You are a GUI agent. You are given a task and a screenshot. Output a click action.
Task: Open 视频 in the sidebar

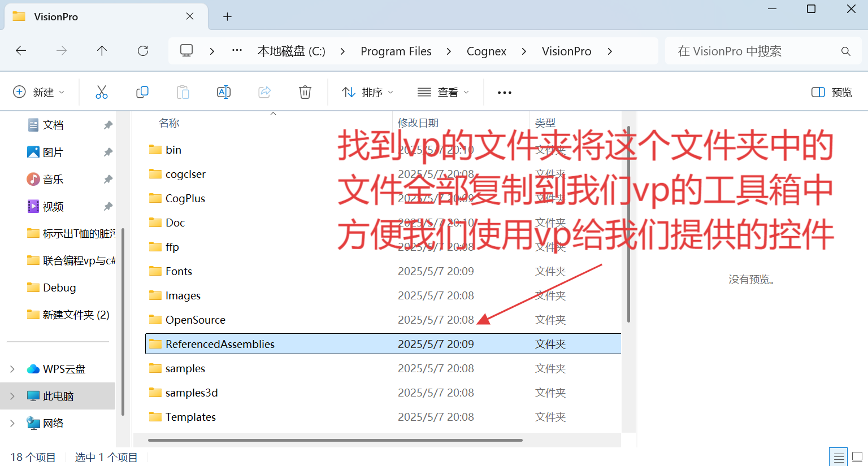pyautogui.click(x=53, y=206)
